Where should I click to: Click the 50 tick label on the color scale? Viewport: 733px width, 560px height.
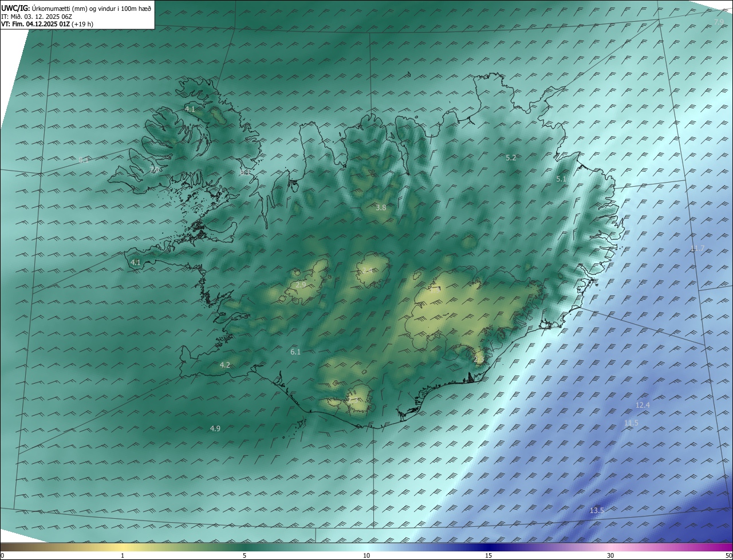tap(728, 555)
